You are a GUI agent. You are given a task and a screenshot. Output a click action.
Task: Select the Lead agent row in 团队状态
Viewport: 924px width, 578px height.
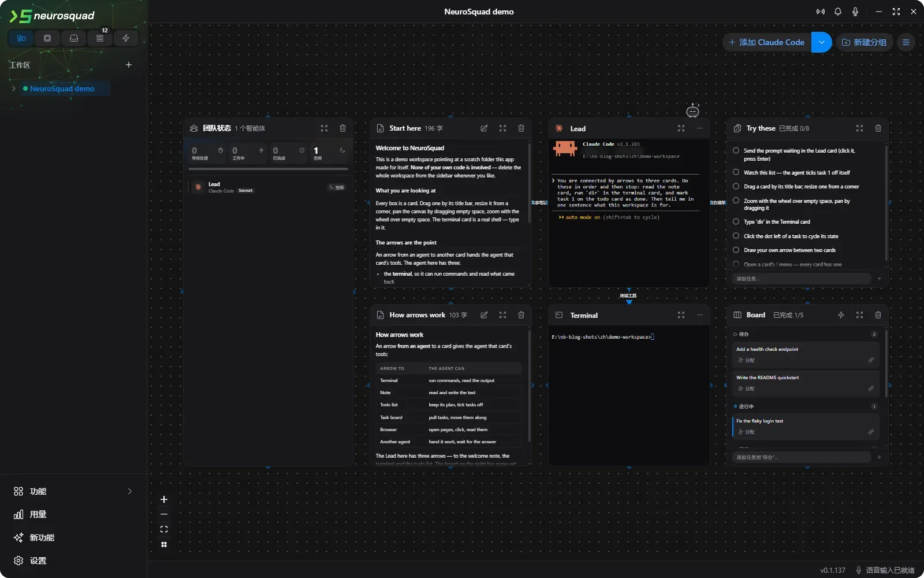click(x=268, y=187)
